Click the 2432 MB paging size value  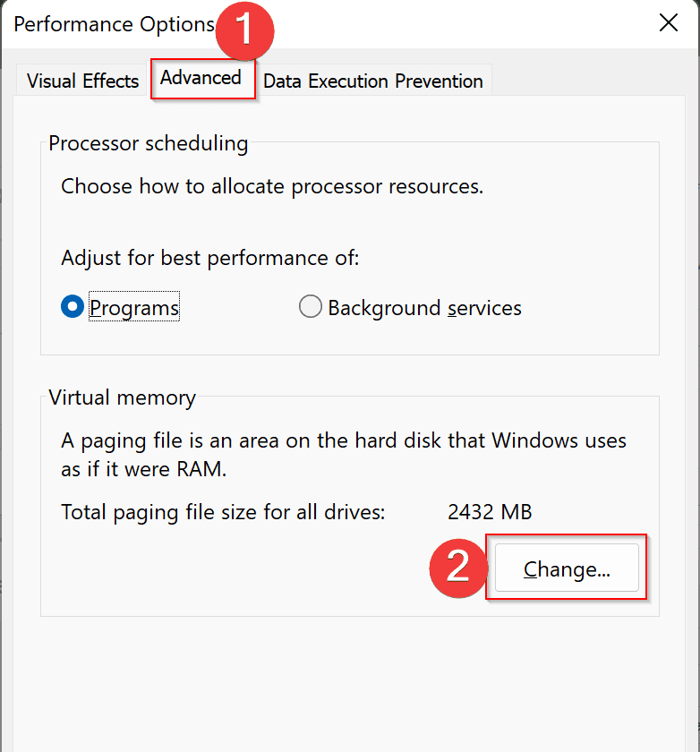[x=490, y=512]
